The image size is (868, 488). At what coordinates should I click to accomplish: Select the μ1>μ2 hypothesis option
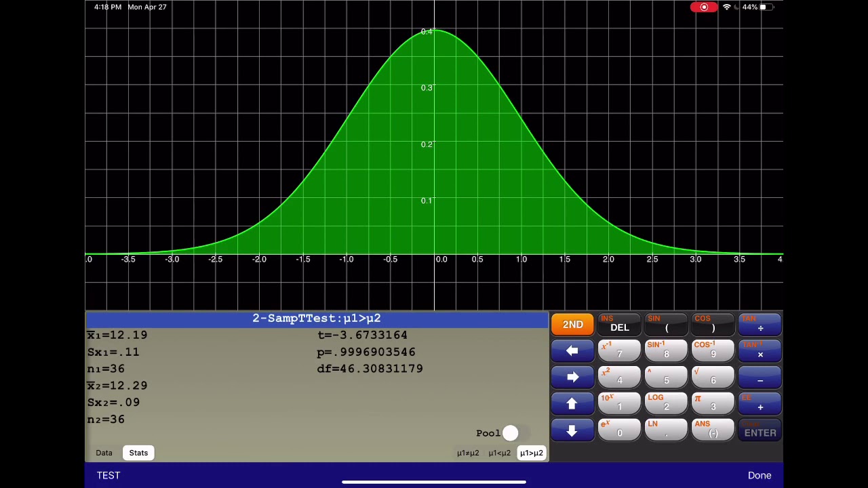coord(532,453)
